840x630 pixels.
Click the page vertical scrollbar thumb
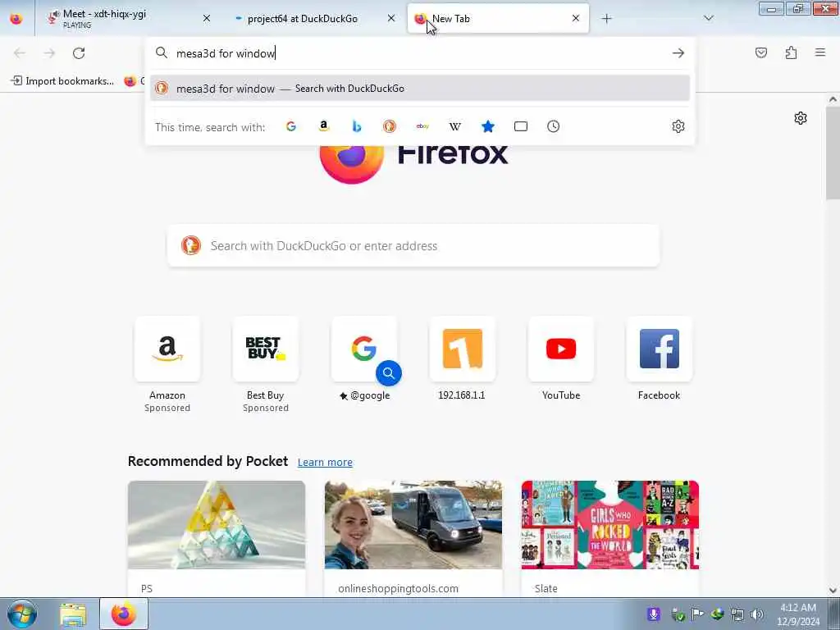point(833,153)
